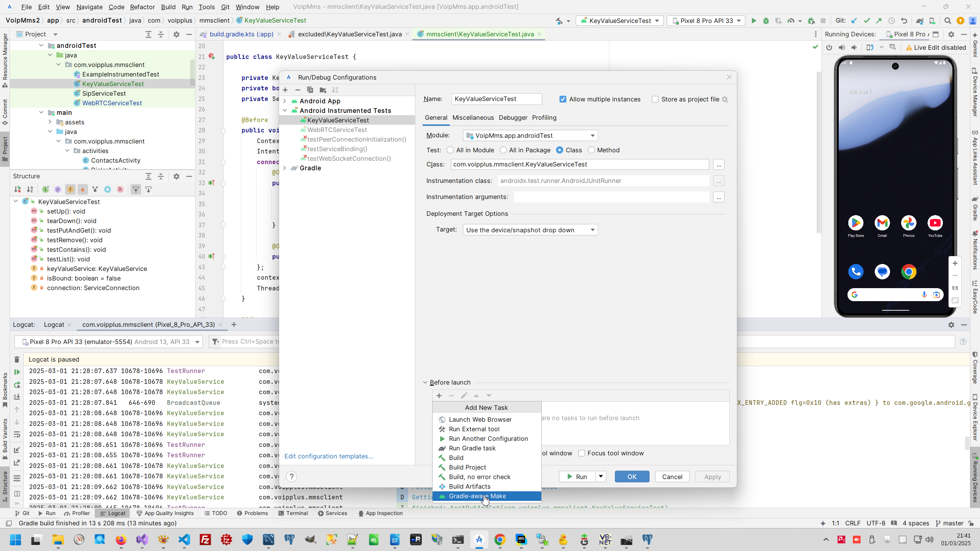Click the Search Everywhere magnifier icon
This screenshot has width=980, height=551.
pyautogui.click(x=947, y=21)
